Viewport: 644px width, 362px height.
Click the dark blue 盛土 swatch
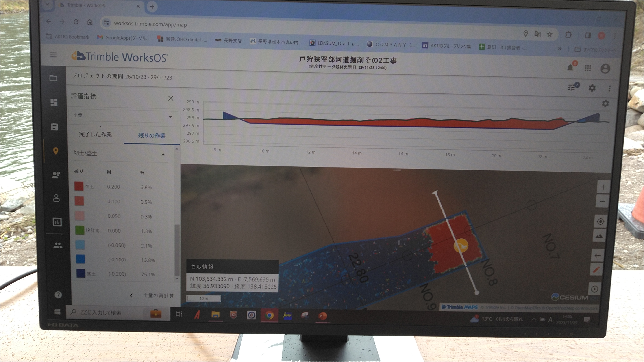81,273
